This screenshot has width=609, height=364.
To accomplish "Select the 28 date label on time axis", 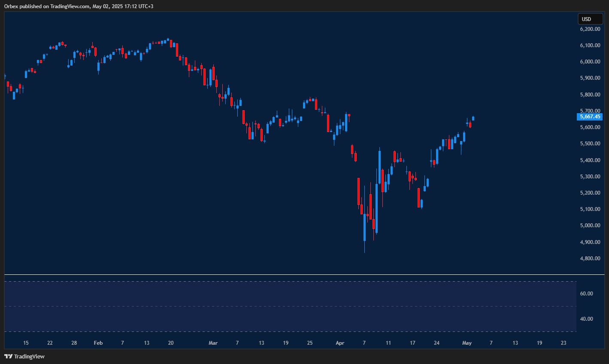I will point(74,343).
